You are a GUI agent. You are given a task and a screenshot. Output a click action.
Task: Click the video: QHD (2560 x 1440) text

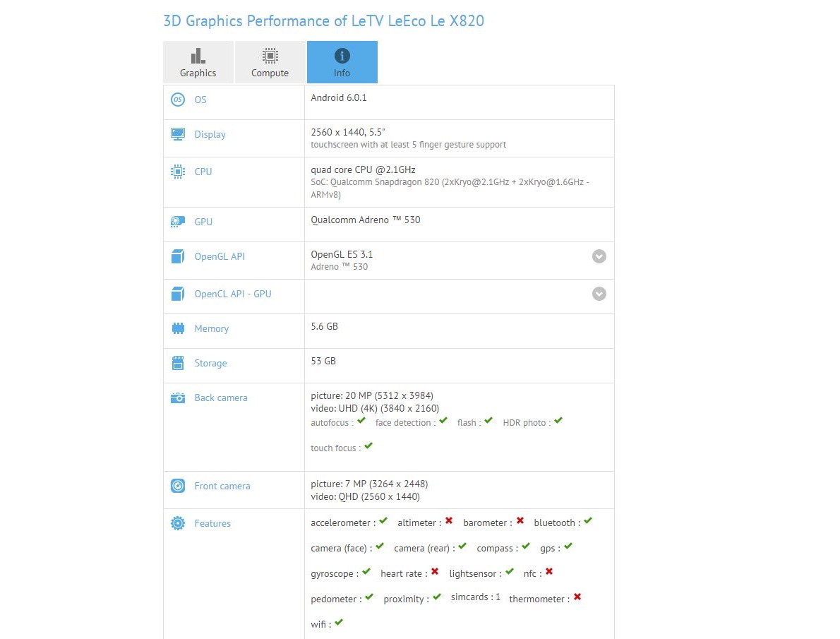click(366, 497)
